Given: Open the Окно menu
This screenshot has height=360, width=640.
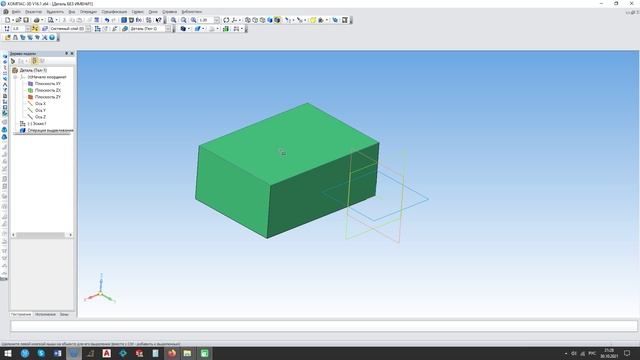Looking at the screenshot, I should pos(153,12).
